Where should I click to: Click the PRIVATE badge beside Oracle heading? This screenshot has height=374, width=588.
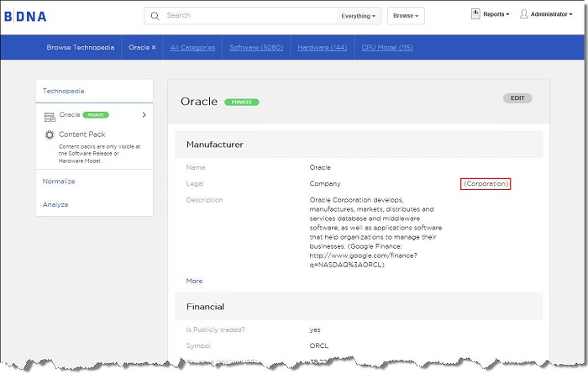click(x=242, y=102)
